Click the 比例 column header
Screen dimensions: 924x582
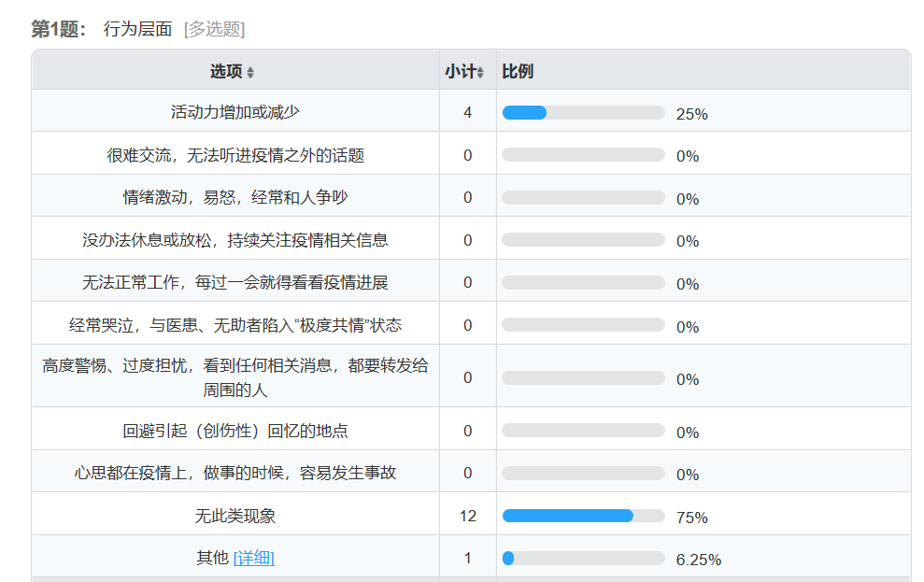tap(518, 71)
